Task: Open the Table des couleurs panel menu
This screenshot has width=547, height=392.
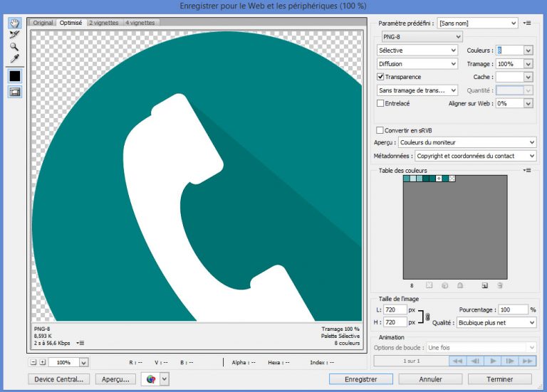Action: coord(527,171)
